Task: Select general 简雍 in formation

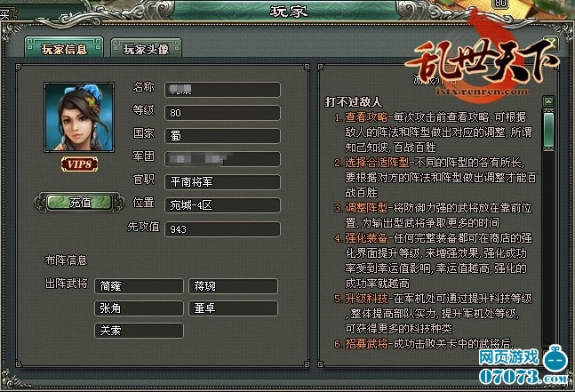Action: coord(139,286)
